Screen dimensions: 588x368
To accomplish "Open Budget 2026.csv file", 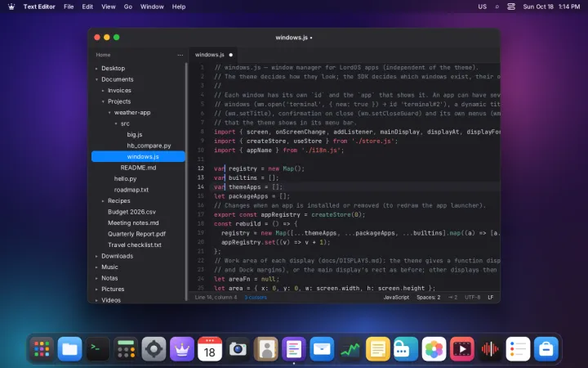I will (x=138, y=212).
